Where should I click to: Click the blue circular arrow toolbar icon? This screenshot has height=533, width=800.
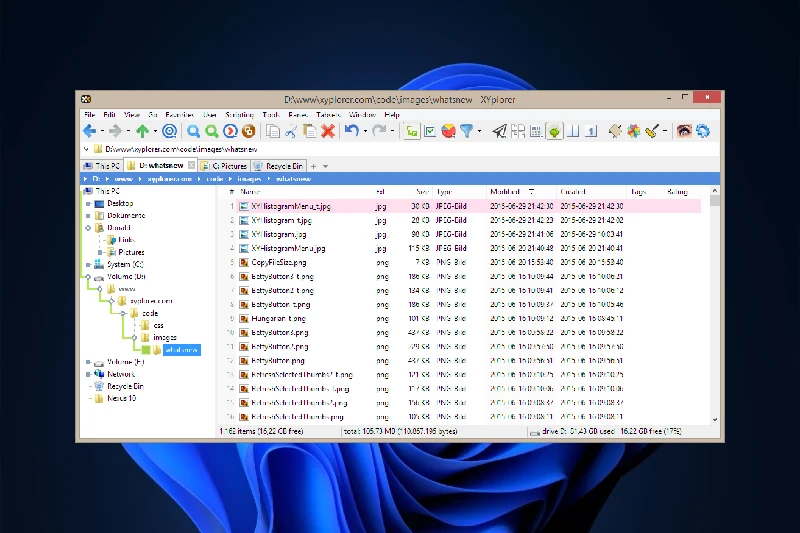tap(230, 132)
